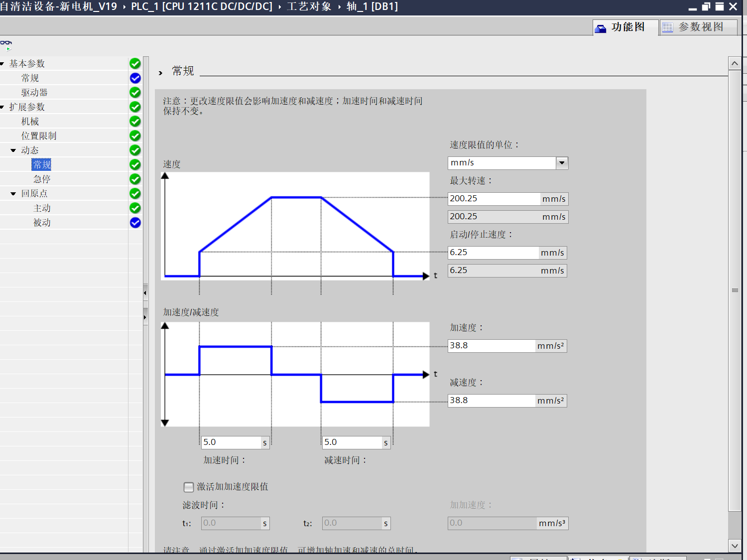Click the vertical scrollbar down arrow
Viewport: 747px width, 560px height.
735,546
